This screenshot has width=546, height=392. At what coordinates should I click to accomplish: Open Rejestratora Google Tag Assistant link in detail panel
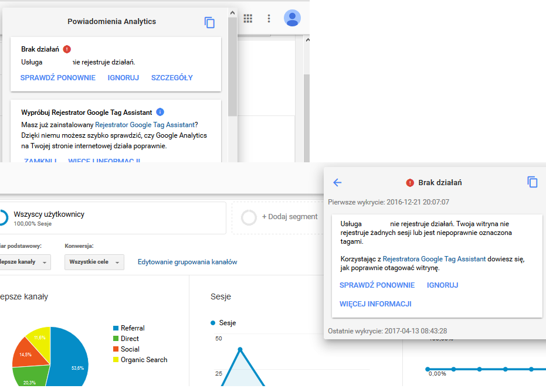click(434, 259)
